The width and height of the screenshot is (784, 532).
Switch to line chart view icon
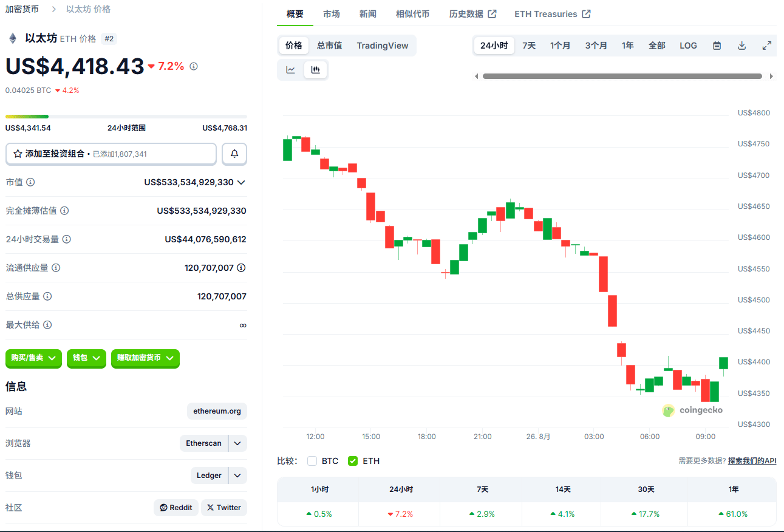291,70
